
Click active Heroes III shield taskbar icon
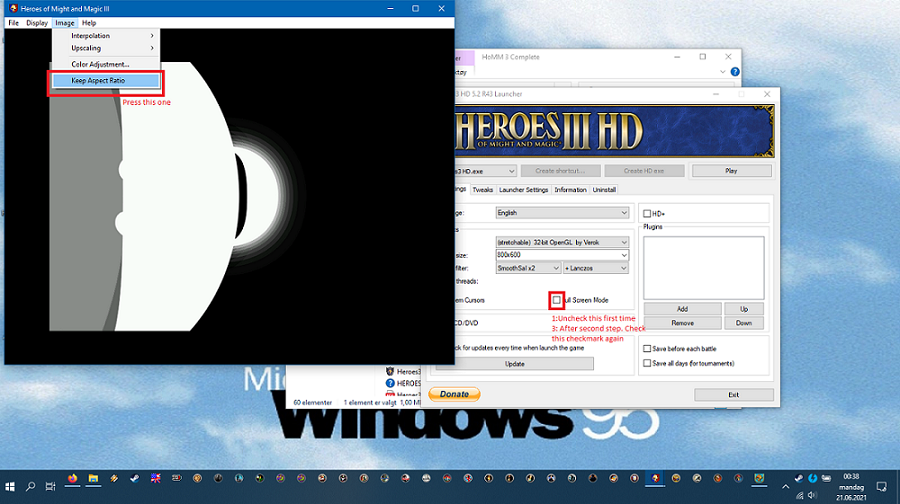655,478
